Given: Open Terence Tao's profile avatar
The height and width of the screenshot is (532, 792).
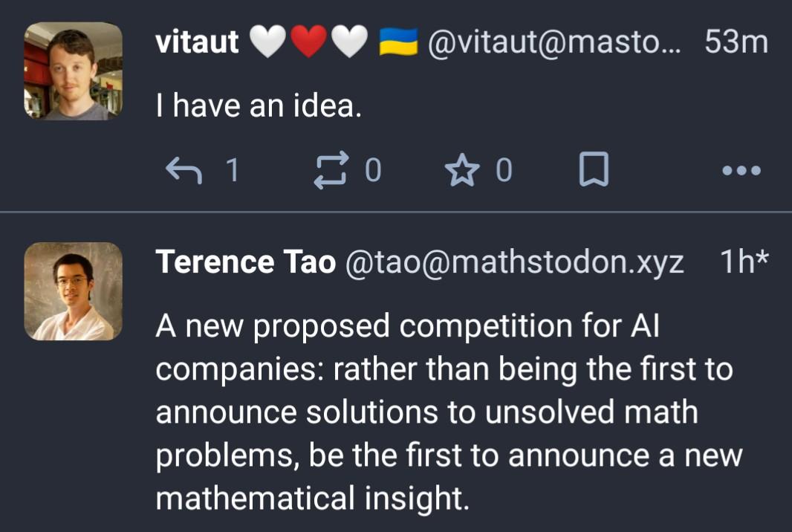Looking at the screenshot, I should tap(74, 291).
